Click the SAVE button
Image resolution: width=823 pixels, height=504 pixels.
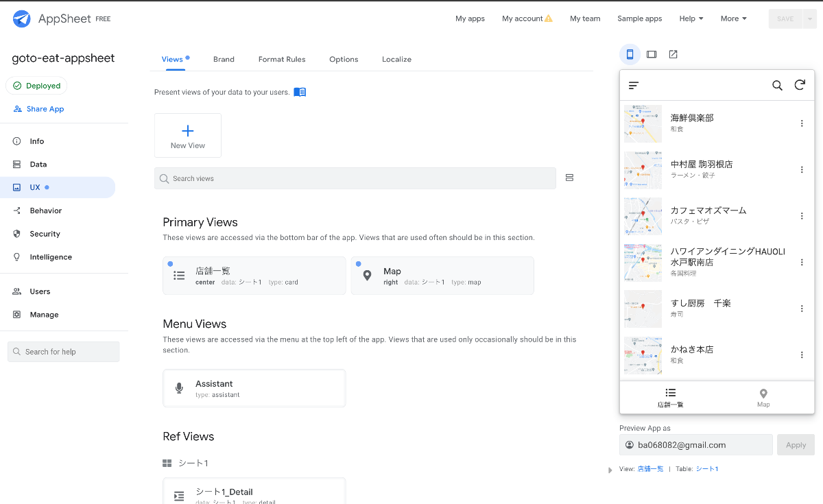point(785,19)
